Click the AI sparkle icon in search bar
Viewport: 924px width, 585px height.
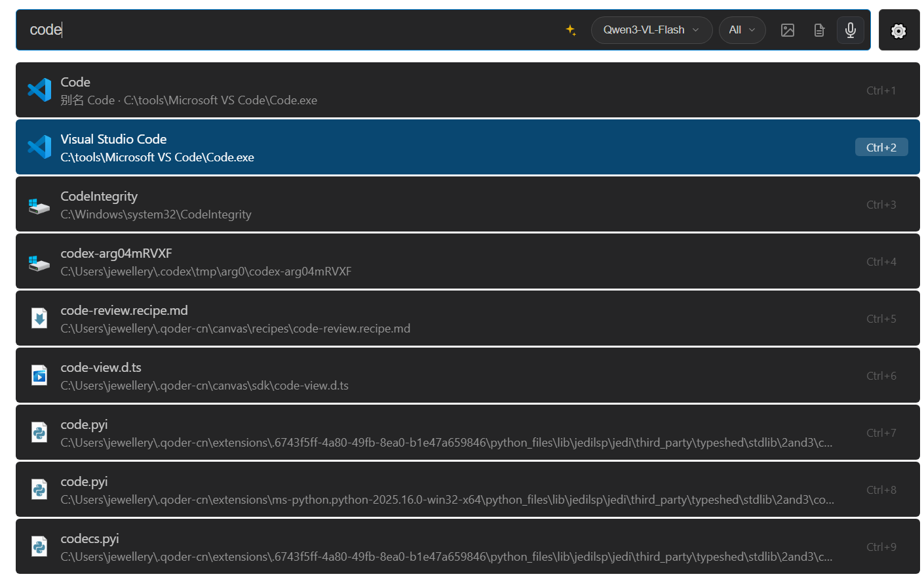pyautogui.click(x=571, y=30)
